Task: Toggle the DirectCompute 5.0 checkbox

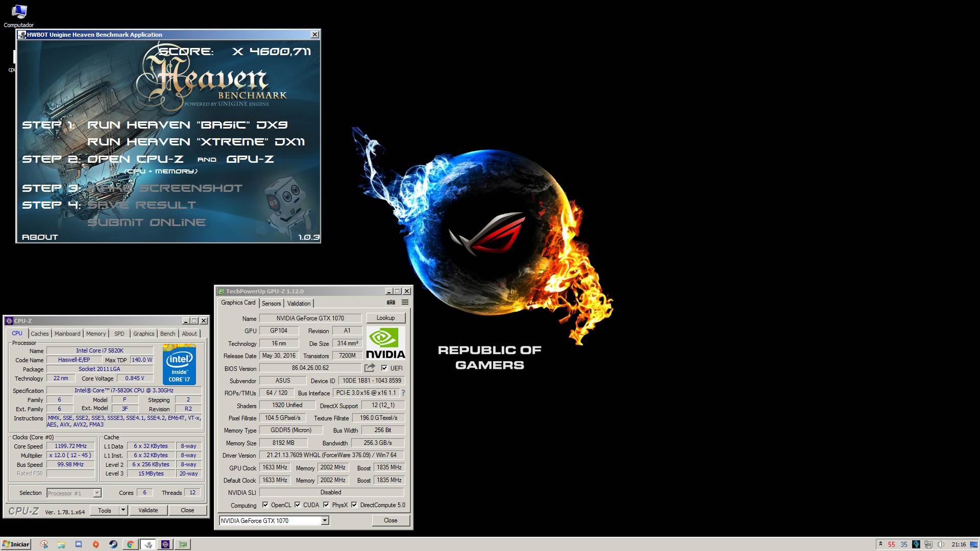Action: pyautogui.click(x=354, y=505)
